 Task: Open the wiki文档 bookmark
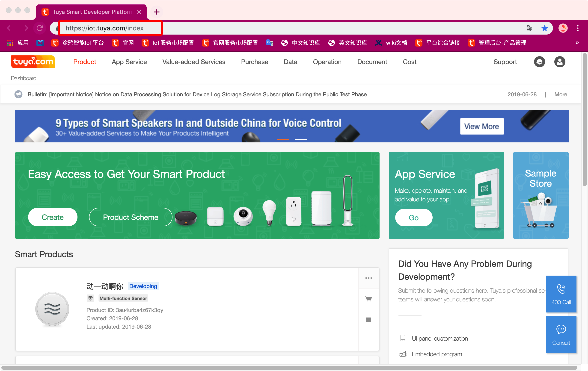tap(391, 43)
